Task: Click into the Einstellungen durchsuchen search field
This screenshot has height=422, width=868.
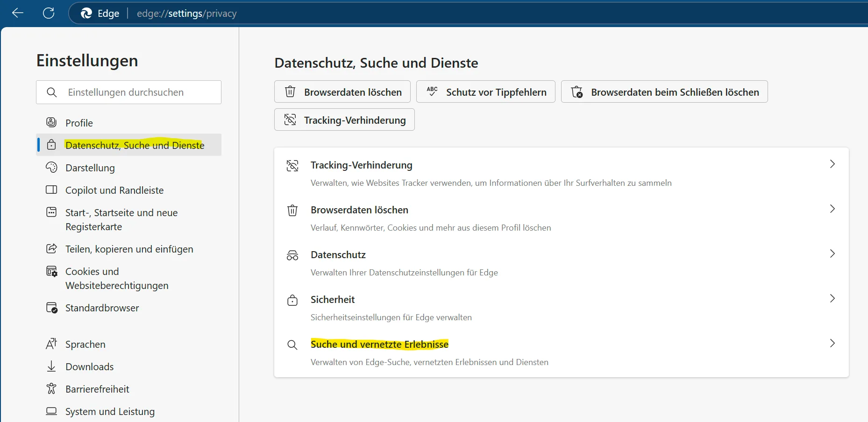Action: point(128,92)
